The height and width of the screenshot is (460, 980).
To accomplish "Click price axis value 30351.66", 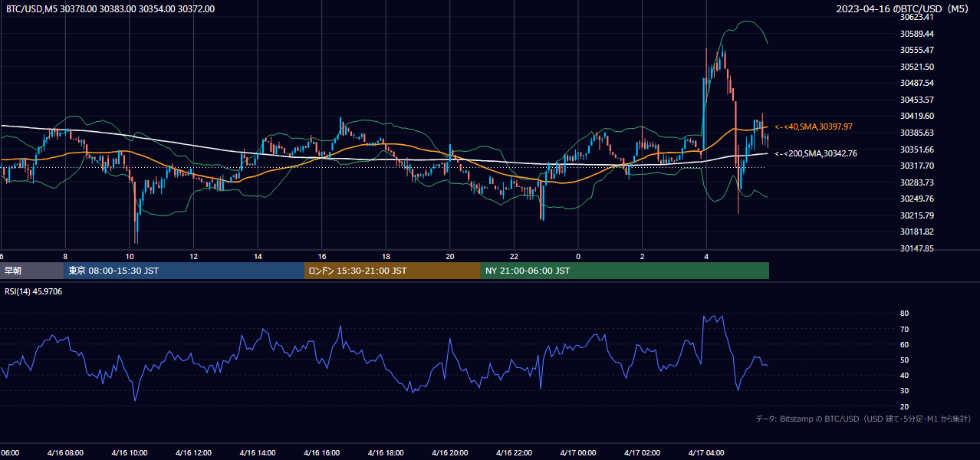I will click(x=917, y=149).
